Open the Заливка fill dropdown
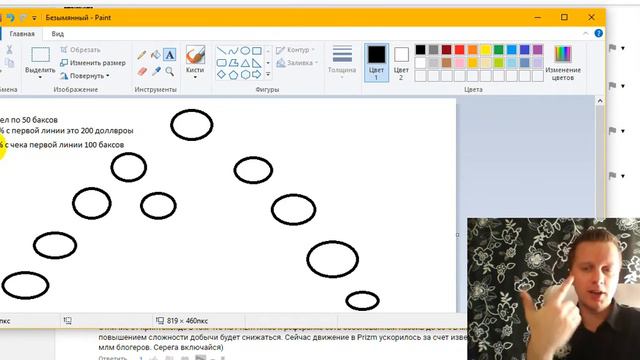Screen dimensions: 640x360 tap(297, 63)
